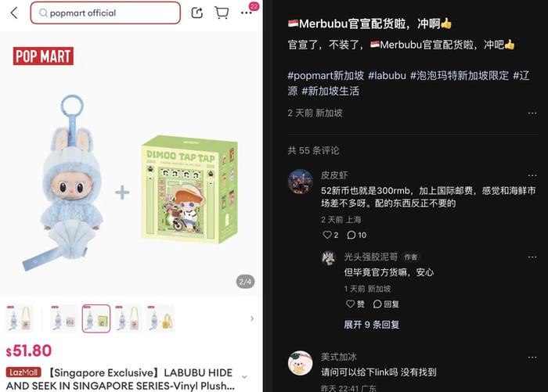Expand product title with the down chevron
Viewport: 548px width, 392px height.
pyautogui.click(x=244, y=376)
